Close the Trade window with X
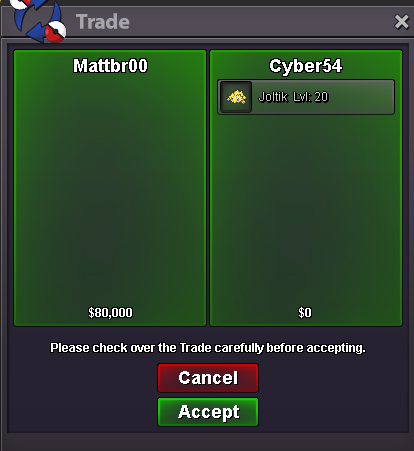The width and height of the screenshot is (414, 451). (401, 22)
